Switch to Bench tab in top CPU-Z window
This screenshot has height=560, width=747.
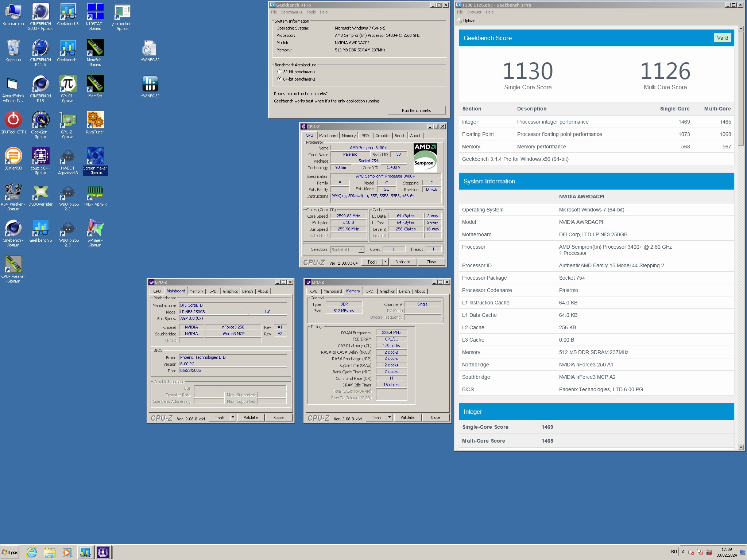tap(400, 136)
